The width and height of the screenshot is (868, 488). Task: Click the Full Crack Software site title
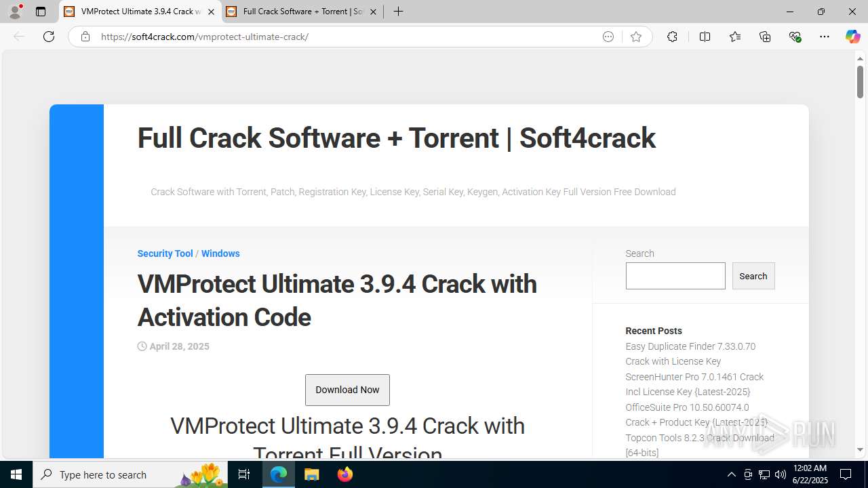396,138
